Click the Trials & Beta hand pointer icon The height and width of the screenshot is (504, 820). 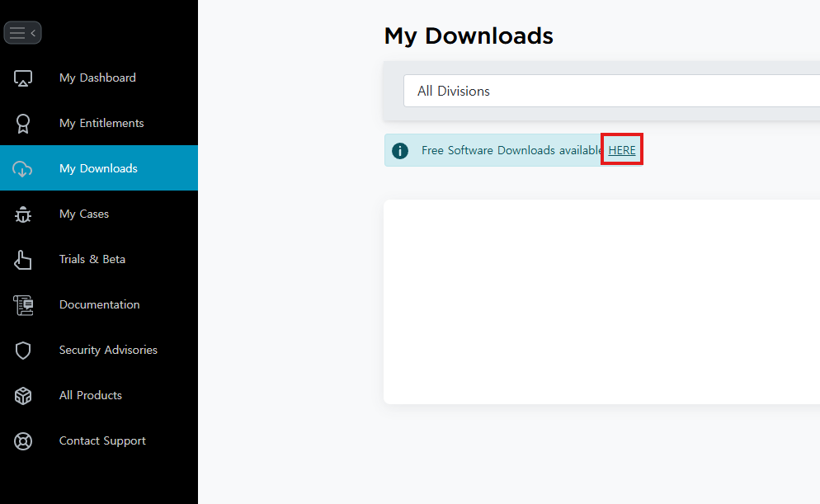coord(22,260)
